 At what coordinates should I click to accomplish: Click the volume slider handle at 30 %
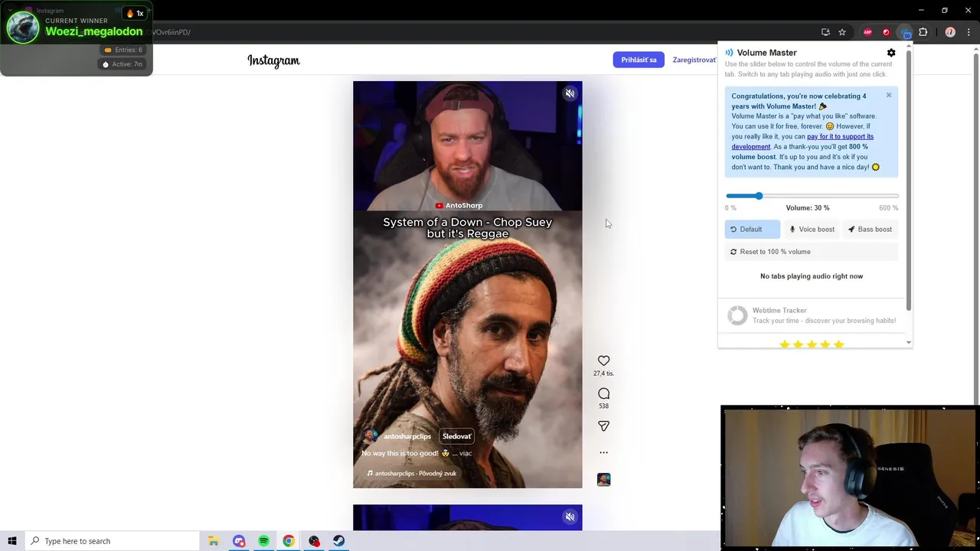[x=759, y=196]
